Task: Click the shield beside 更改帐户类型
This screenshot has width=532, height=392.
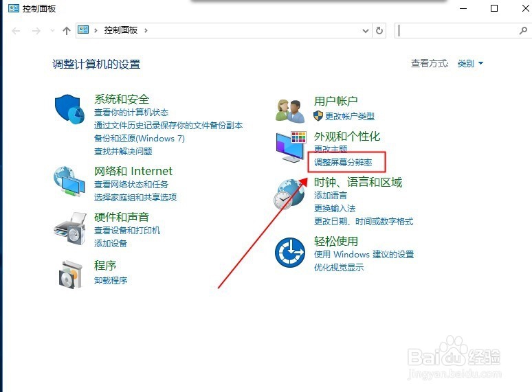Action: (318, 116)
